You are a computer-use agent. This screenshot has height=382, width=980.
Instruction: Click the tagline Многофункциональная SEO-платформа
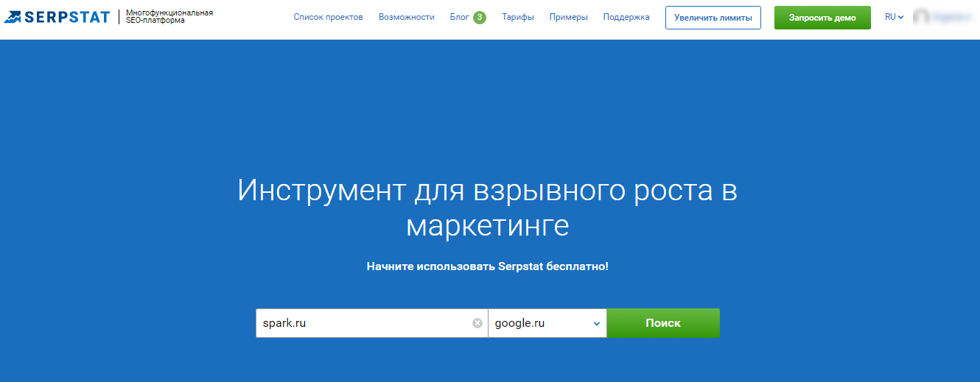pos(169,17)
